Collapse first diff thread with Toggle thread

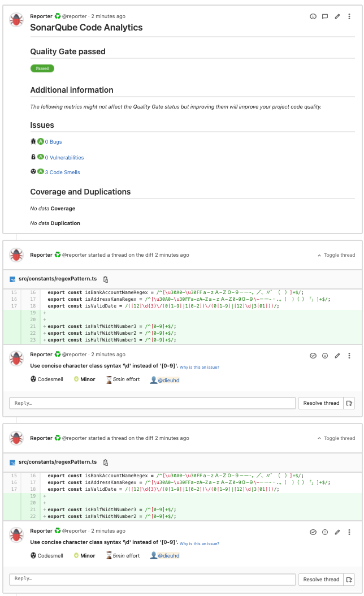tap(336, 255)
